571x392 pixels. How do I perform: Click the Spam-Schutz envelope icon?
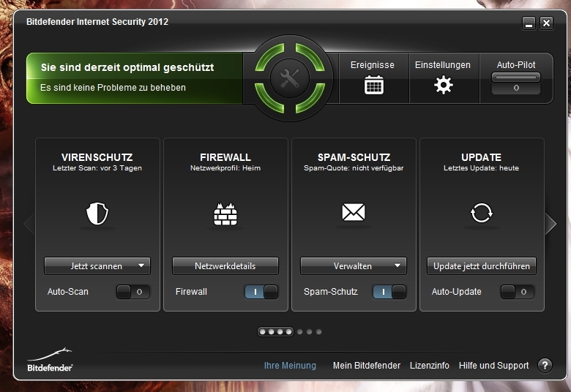[354, 212]
